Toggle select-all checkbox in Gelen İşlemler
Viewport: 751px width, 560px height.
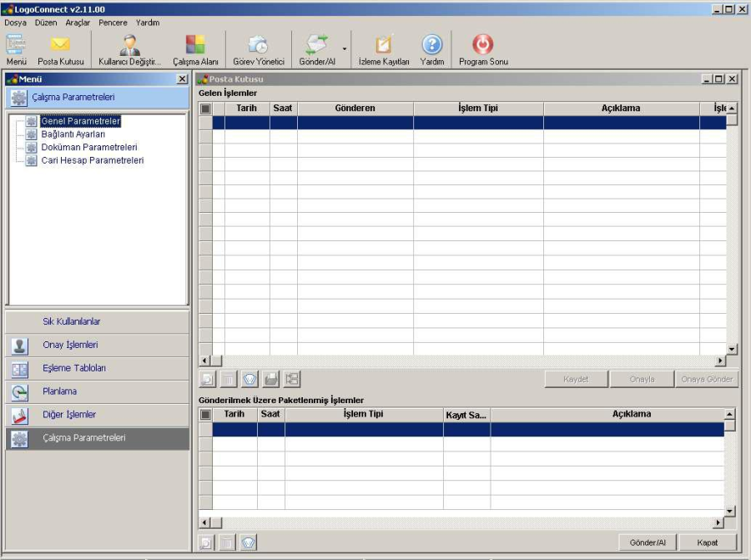pyautogui.click(x=205, y=108)
